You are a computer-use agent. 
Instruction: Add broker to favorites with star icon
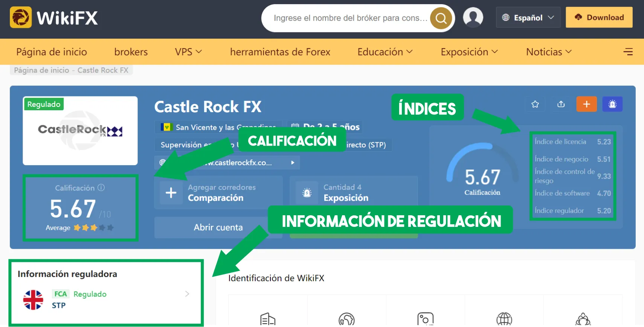pyautogui.click(x=535, y=104)
